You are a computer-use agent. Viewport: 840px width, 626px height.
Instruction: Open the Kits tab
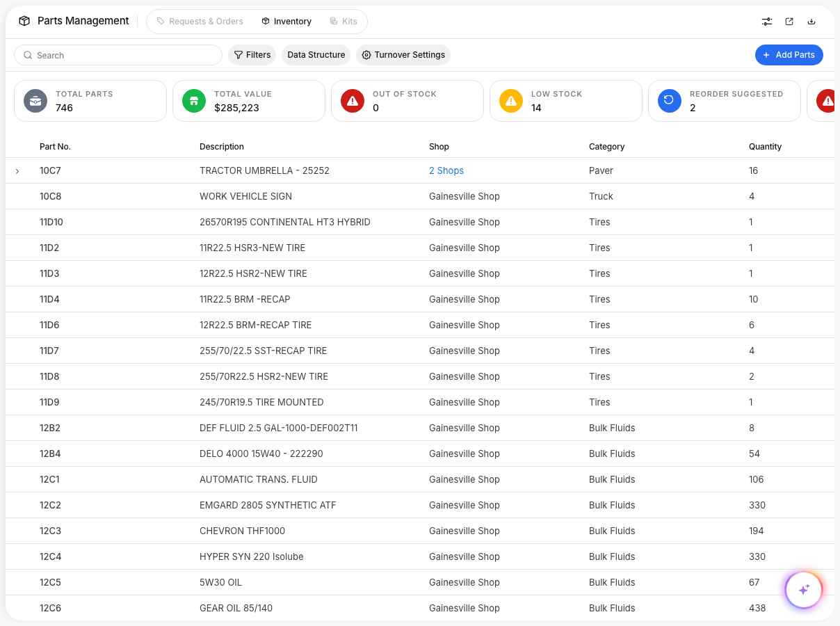[x=344, y=22]
